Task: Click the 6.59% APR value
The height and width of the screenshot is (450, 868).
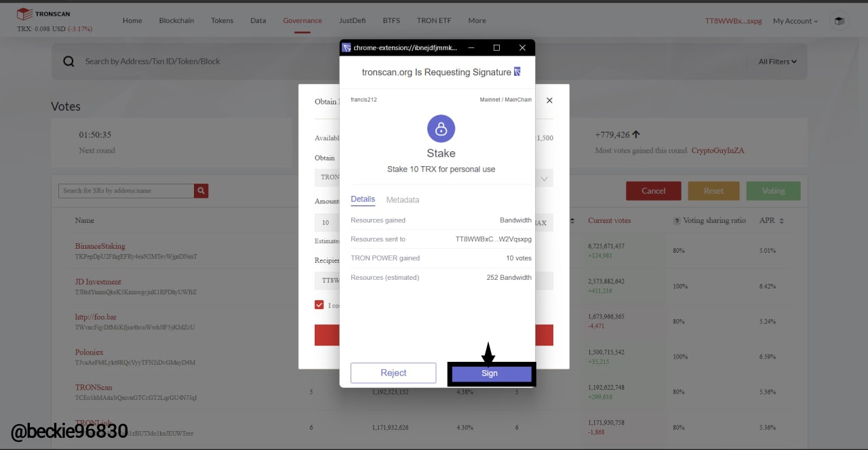Action: tap(767, 356)
